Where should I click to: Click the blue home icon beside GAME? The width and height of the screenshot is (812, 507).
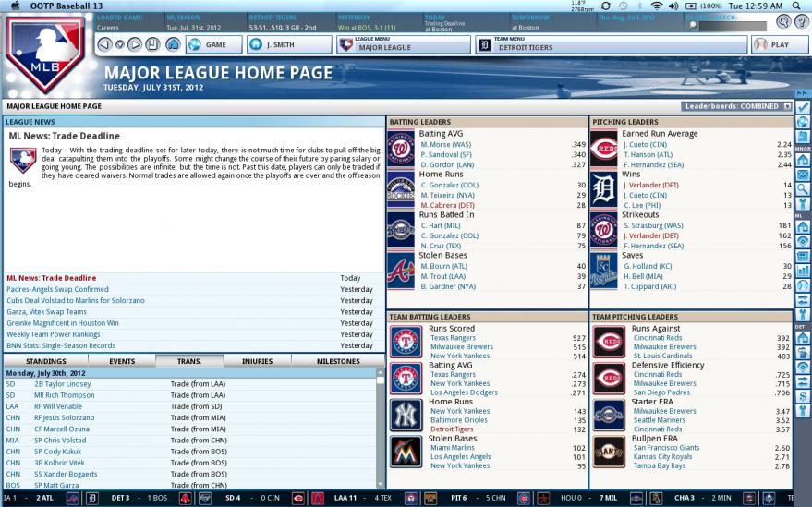pyautogui.click(x=173, y=44)
